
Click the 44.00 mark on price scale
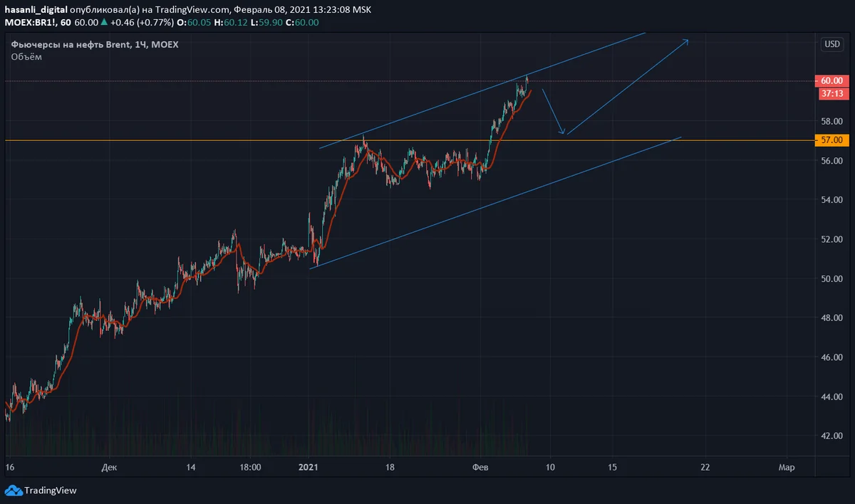tap(831, 397)
